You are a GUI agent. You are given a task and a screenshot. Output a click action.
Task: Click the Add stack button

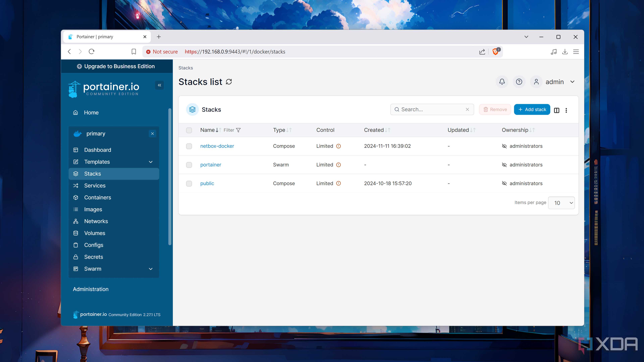coord(532,109)
